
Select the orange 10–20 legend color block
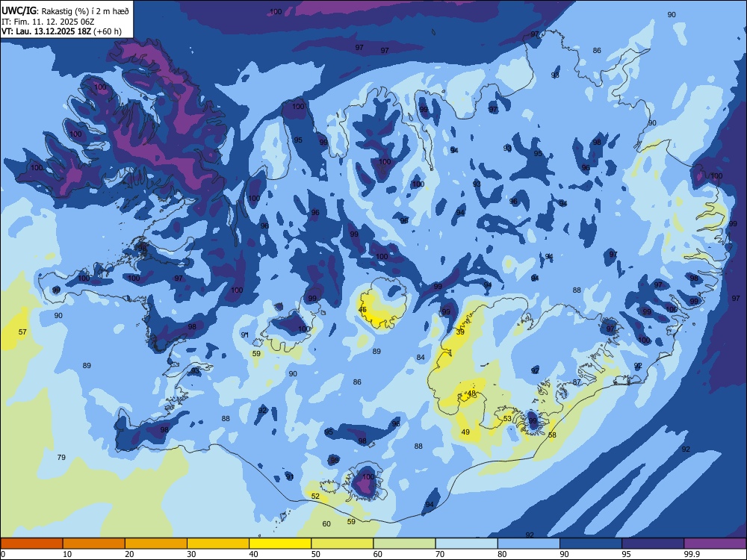click(94, 544)
